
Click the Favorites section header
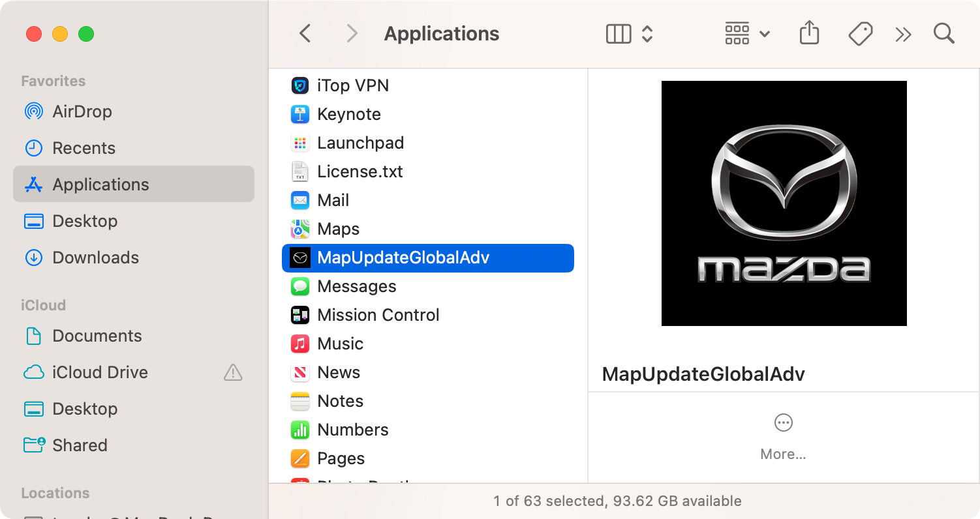point(54,81)
